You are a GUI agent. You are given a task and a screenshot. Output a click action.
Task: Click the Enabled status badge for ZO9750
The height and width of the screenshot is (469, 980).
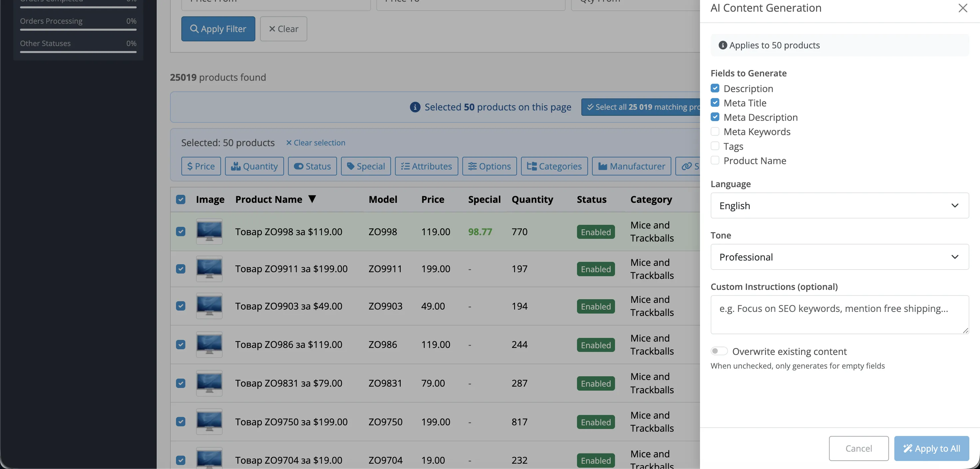click(596, 422)
